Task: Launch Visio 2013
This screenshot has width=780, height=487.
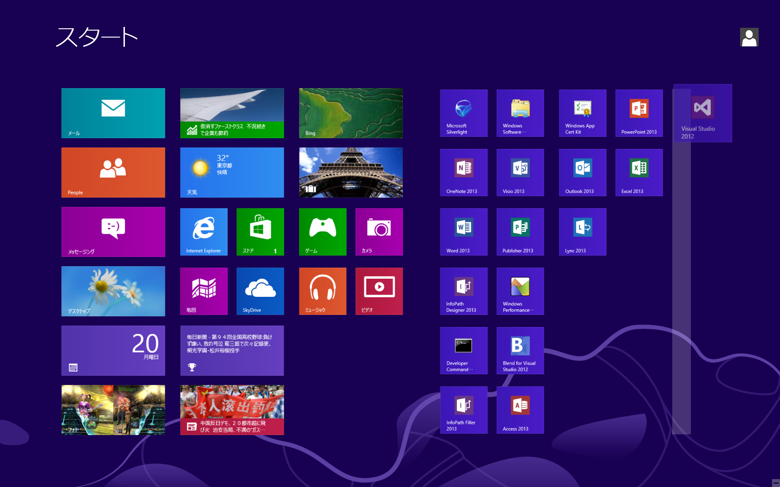Action: (520, 172)
